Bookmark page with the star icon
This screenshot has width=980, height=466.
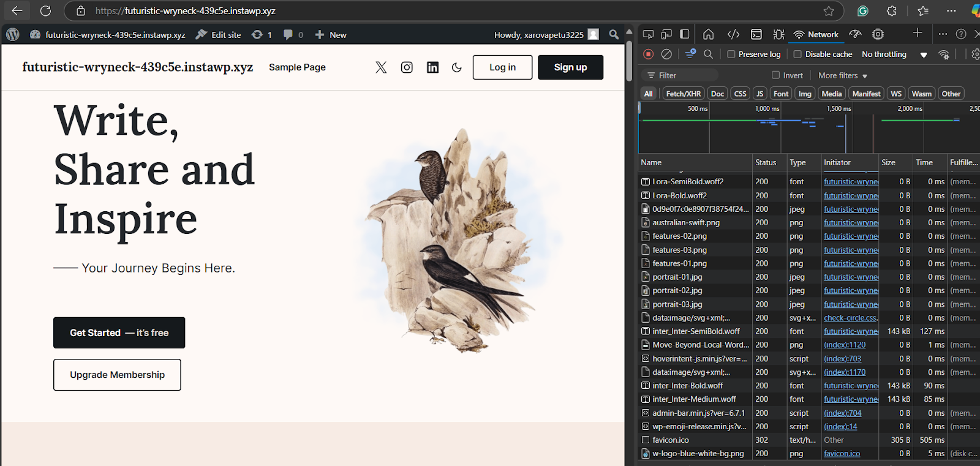[x=829, y=10]
